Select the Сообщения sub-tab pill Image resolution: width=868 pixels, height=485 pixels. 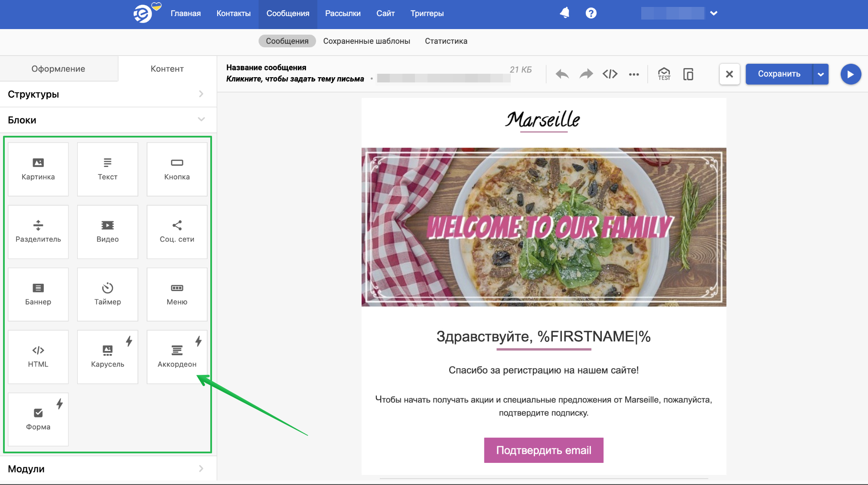tap(287, 41)
